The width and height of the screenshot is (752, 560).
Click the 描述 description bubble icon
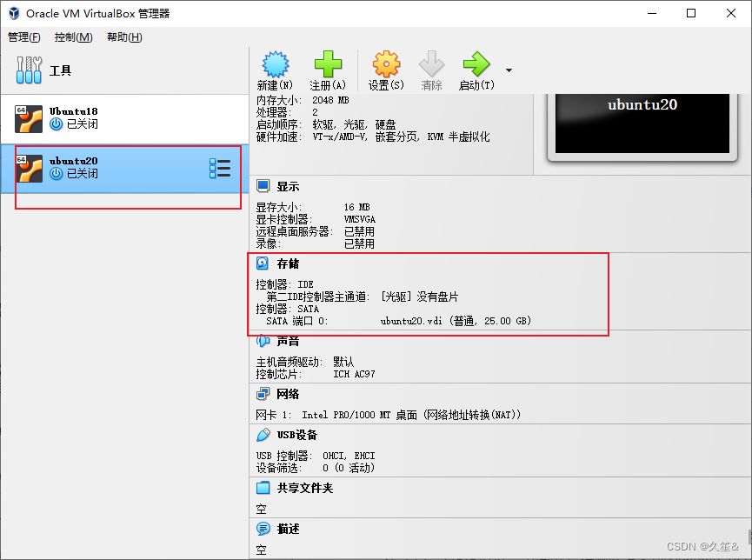click(x=263, y=529)
